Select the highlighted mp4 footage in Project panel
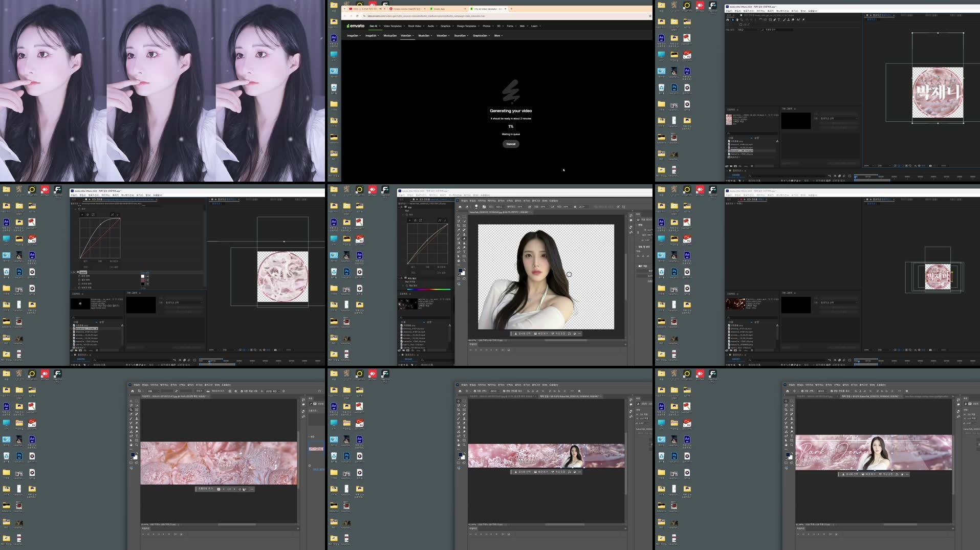Screen dimensions: 980x550 pyautogui.click(x=742, y=151)
